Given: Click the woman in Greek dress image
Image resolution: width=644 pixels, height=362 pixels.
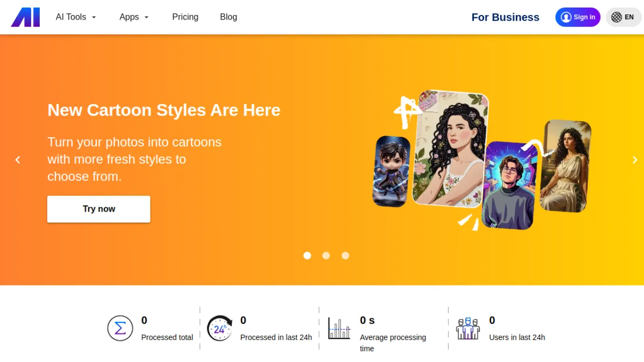Looking at the screenshot, I should click(565, 166).
